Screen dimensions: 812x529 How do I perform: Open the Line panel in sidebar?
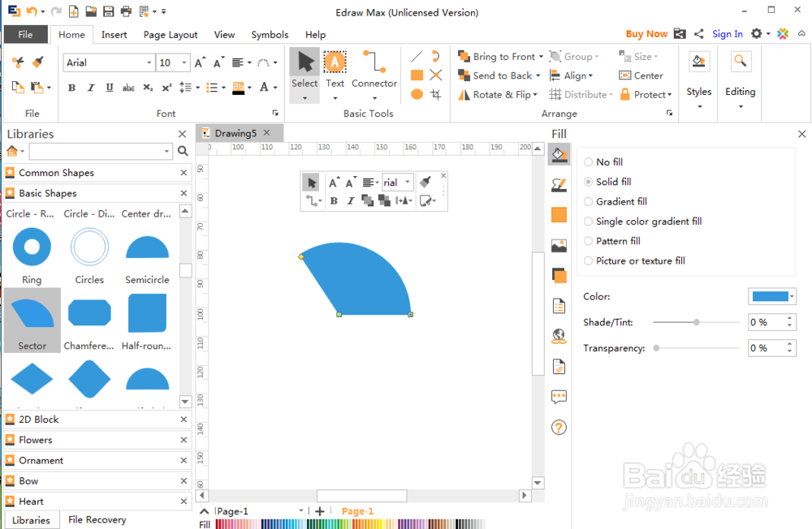(x=559, y=185)
